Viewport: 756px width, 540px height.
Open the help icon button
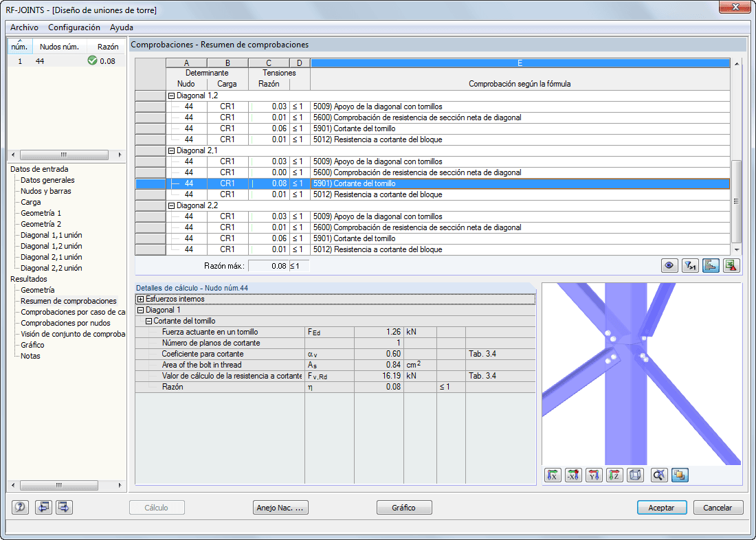tap(20, 507)
